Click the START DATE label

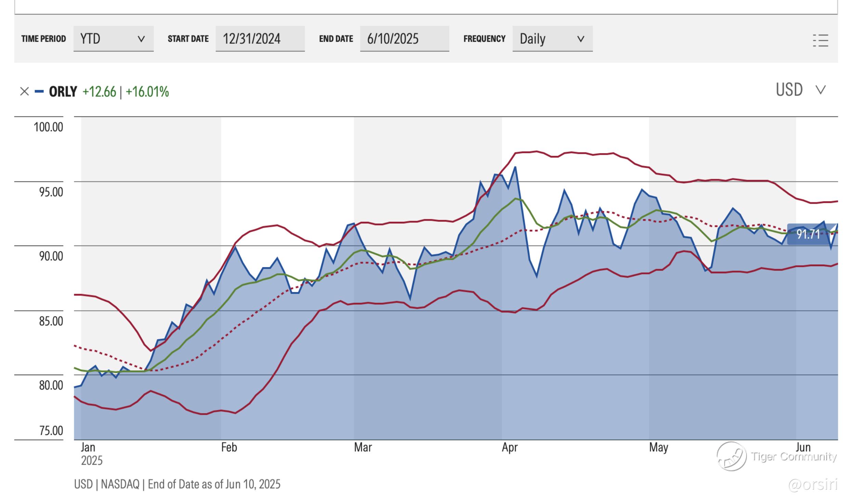(x=188, y=39)
